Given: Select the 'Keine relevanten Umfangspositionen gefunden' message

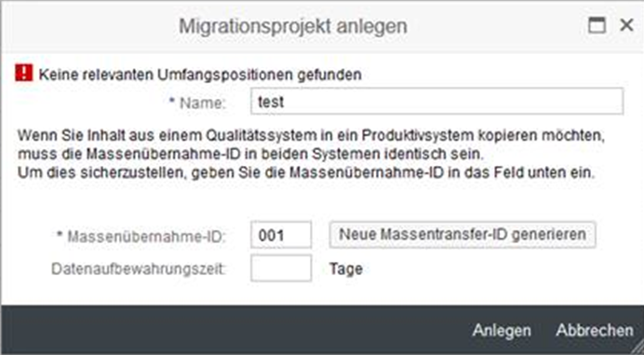Looking at the screenshot, I should [200, 75].
